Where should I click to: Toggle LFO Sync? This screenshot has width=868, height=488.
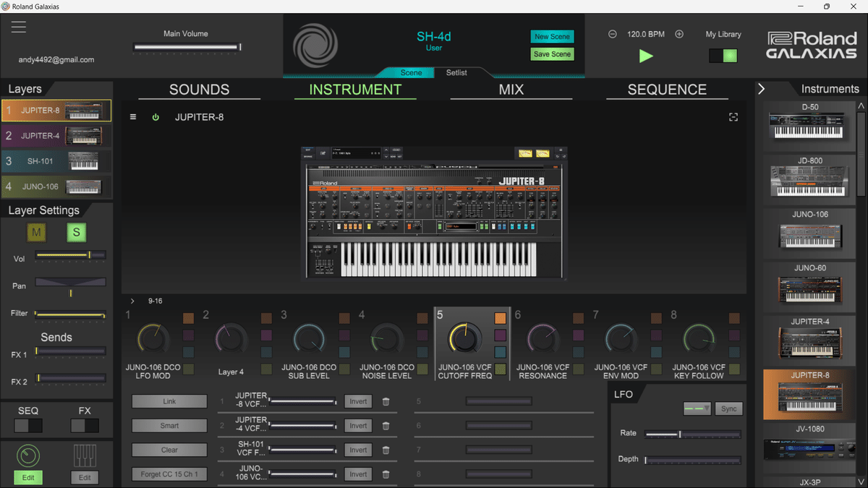point(728,409)
